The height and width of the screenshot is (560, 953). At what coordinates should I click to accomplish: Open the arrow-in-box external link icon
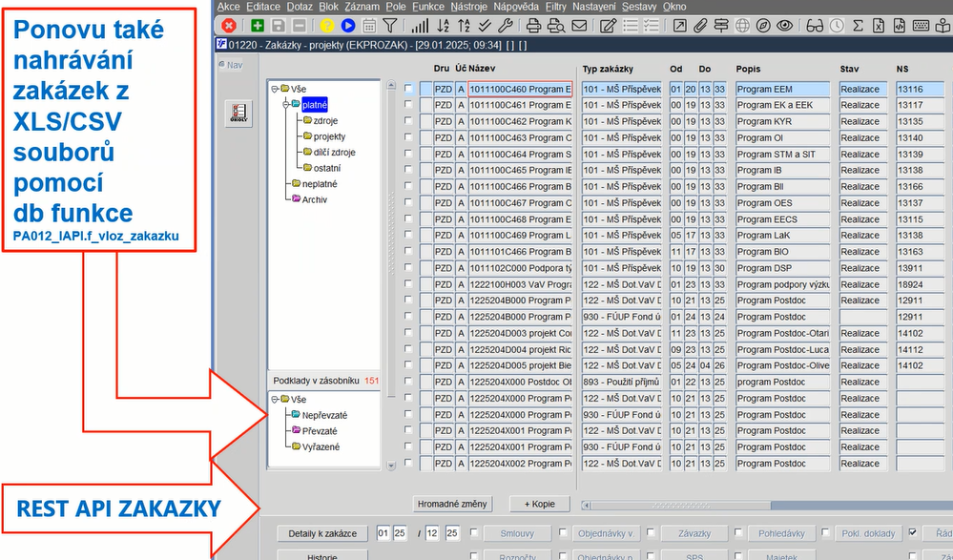679,26
